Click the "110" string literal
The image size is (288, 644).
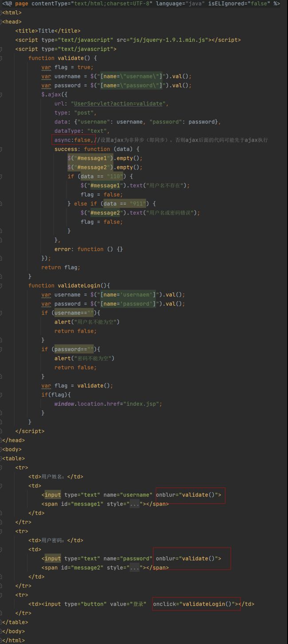(x=115, y=176)
